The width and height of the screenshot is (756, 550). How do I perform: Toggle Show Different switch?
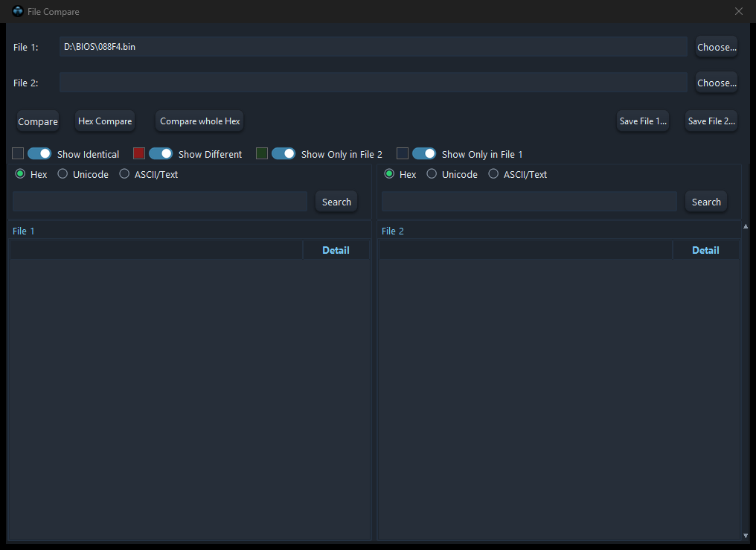161,154
